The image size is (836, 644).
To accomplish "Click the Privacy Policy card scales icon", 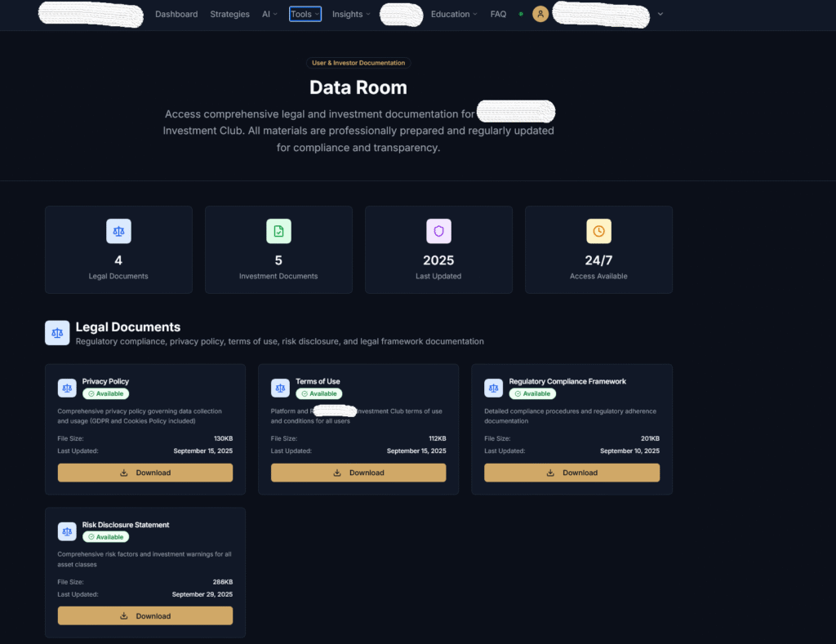I will coord(67,388).
